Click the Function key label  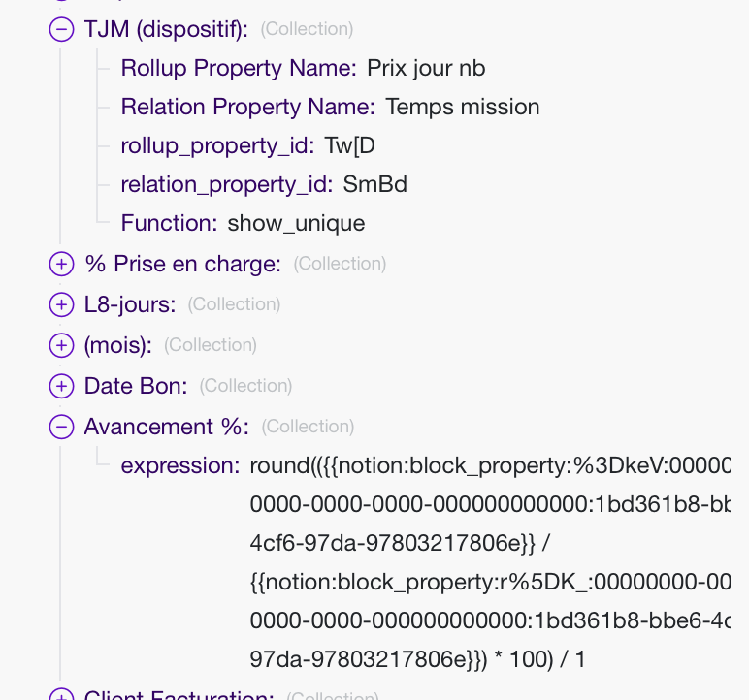tap(169, 223)
